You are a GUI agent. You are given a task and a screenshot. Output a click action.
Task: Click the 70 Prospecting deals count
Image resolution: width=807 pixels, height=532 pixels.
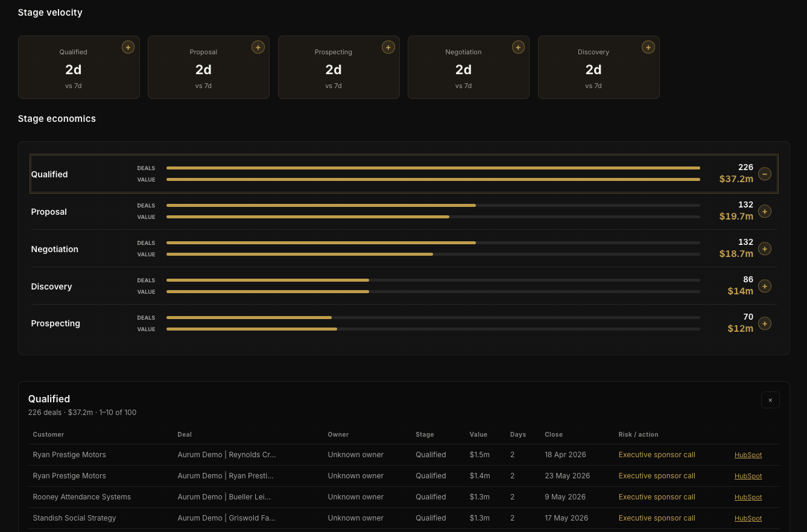[x=748, y=317]
